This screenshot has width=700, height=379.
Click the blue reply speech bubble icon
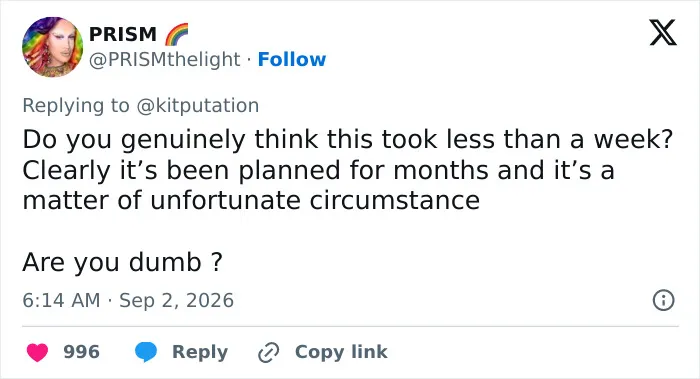point(146,352)
